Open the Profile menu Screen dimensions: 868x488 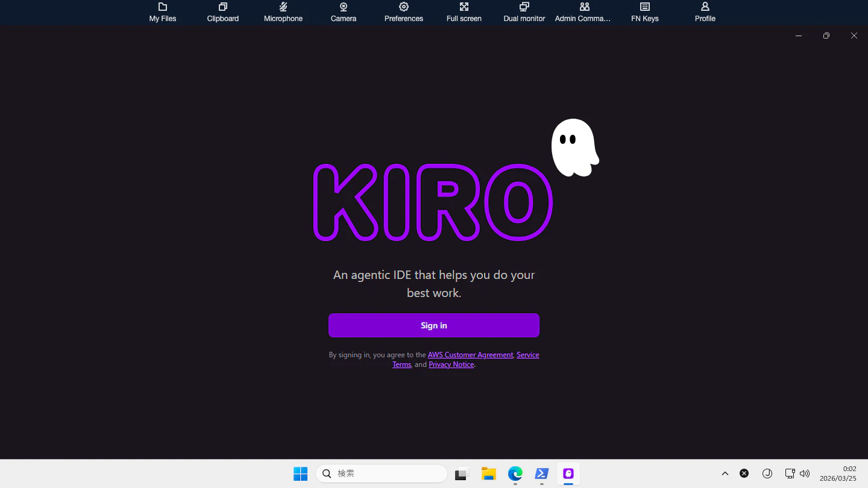pyautogui.click(x=705, y=12)
